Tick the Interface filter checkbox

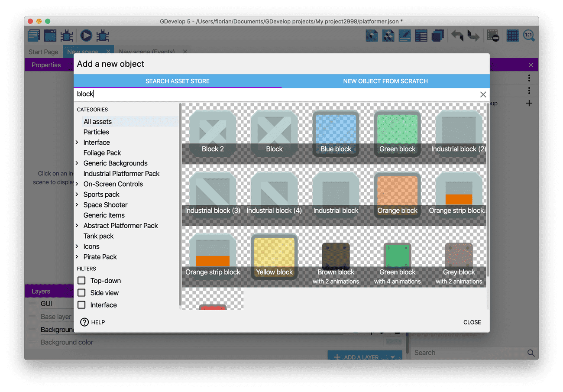click(x=81, y=305)
